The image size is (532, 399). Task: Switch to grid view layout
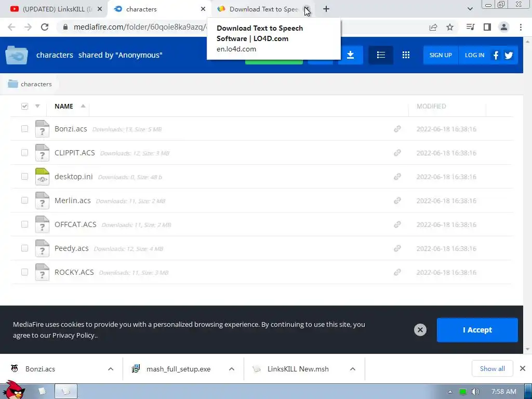tap(406, 55)
